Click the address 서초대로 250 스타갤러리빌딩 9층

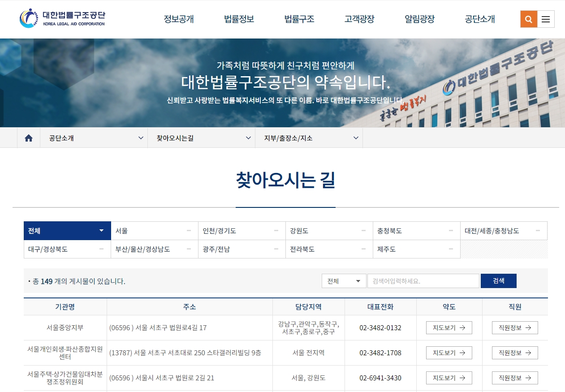185,353
